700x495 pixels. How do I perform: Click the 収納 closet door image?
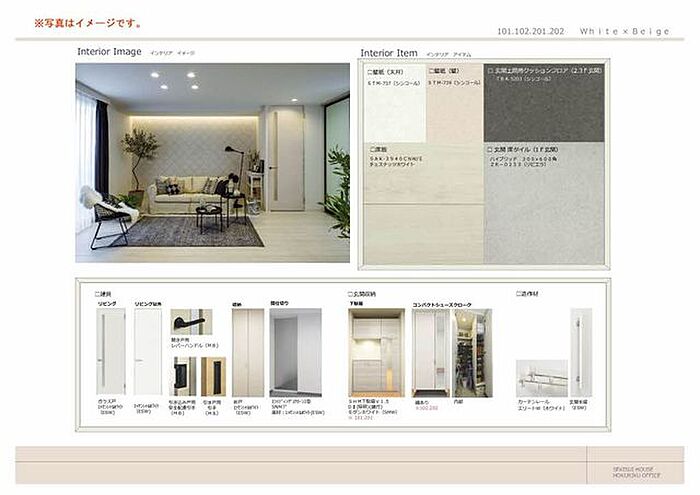pyautogui.click(x=248, y=351)
